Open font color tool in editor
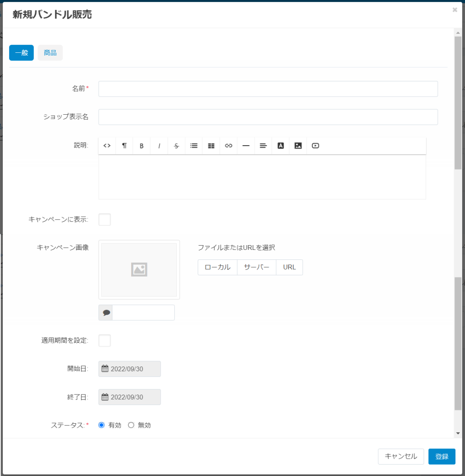This screenshot has width=465, height=476. pos(281,146)
